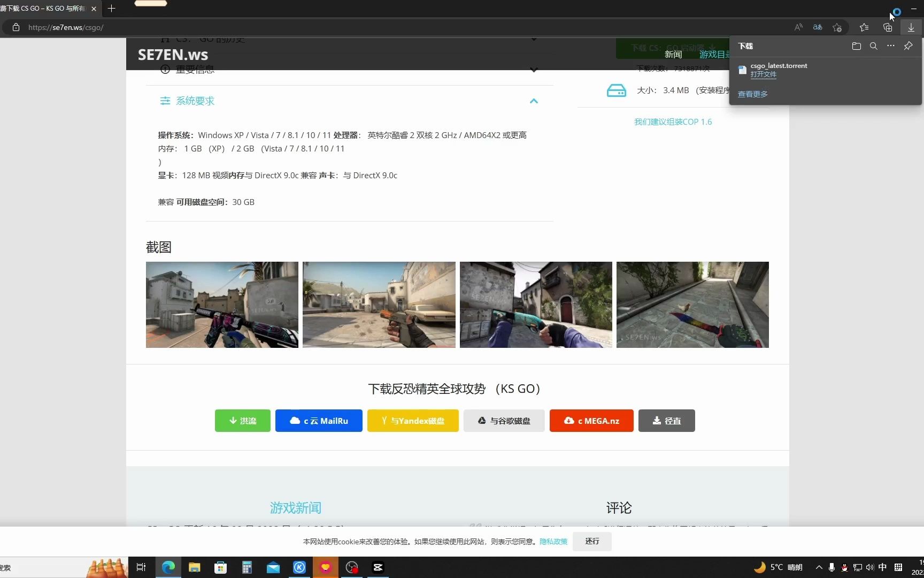Open File Explorer from the taskbar
Screen dimensions: 924x578
194,567
